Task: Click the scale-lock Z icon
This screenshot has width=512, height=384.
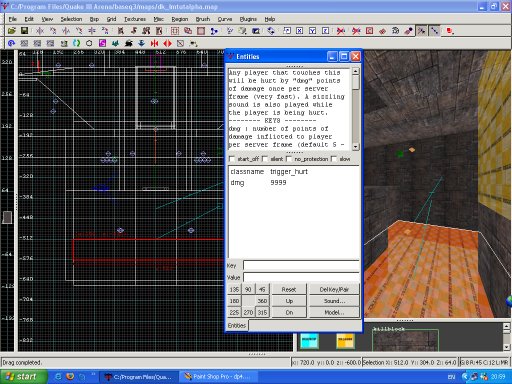Action: (326, 31)
